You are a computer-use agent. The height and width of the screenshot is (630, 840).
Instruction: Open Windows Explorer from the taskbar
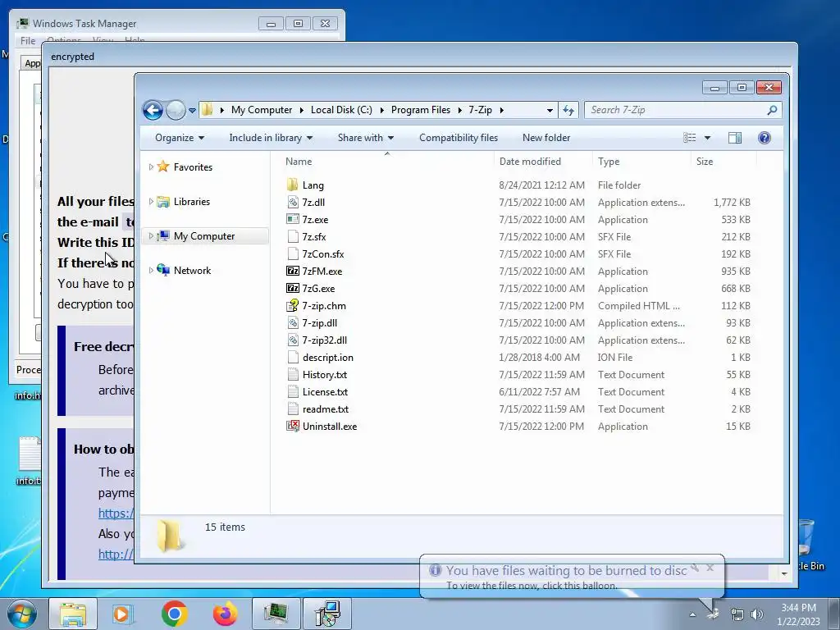click(x=73, y=614)
